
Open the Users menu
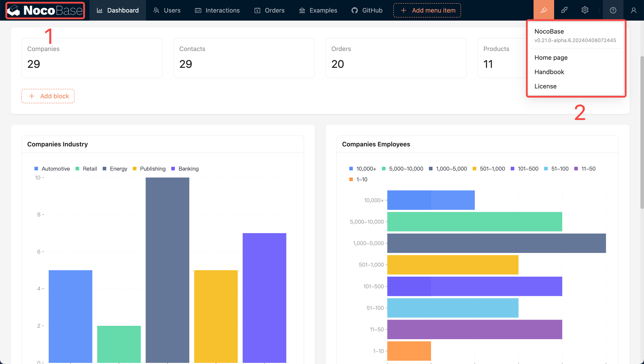(x=167, y=10)
